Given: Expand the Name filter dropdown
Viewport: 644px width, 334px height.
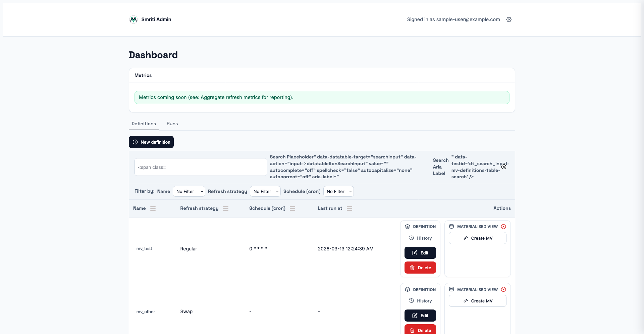Looking at the screenshot, I should coord(189,191).
